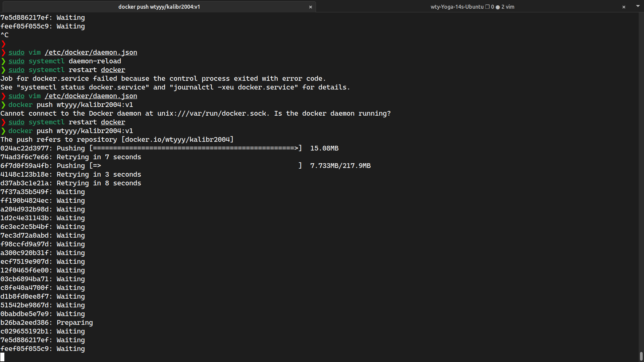Image resolution: width=644 pixels, height=362 pixels.
Task: Click the 0babdbe5e7e9 Waiting line
Action: click(x=43, y=314)
